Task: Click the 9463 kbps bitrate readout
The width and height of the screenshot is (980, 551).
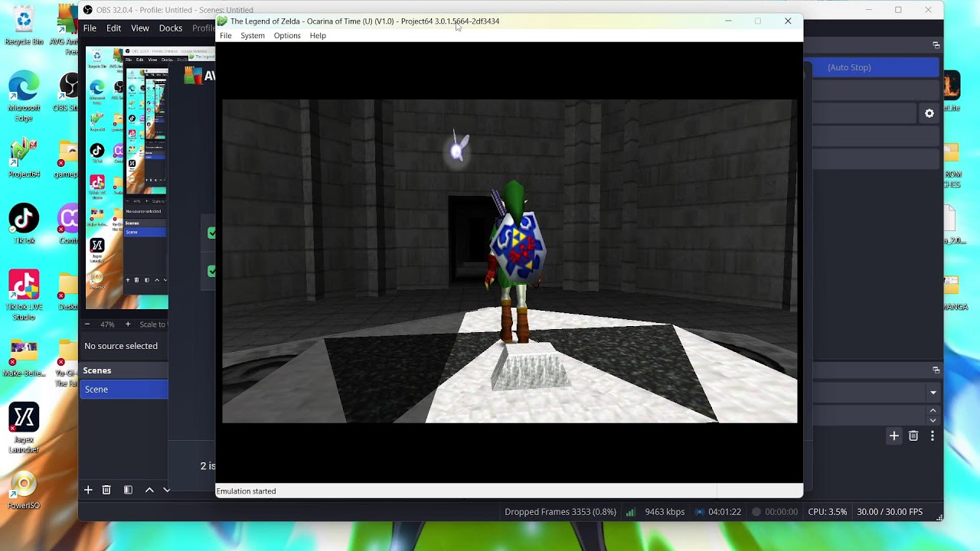Action: pyautogui.click(x=665, y=512)
